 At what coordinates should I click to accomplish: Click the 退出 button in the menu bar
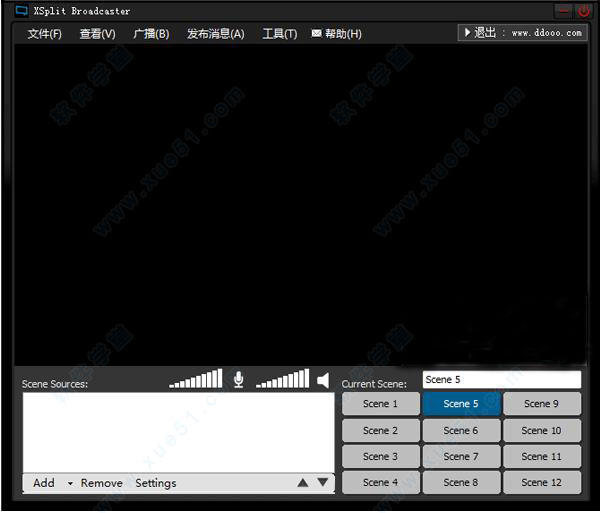pyautogui.click(x=522, y=33)
